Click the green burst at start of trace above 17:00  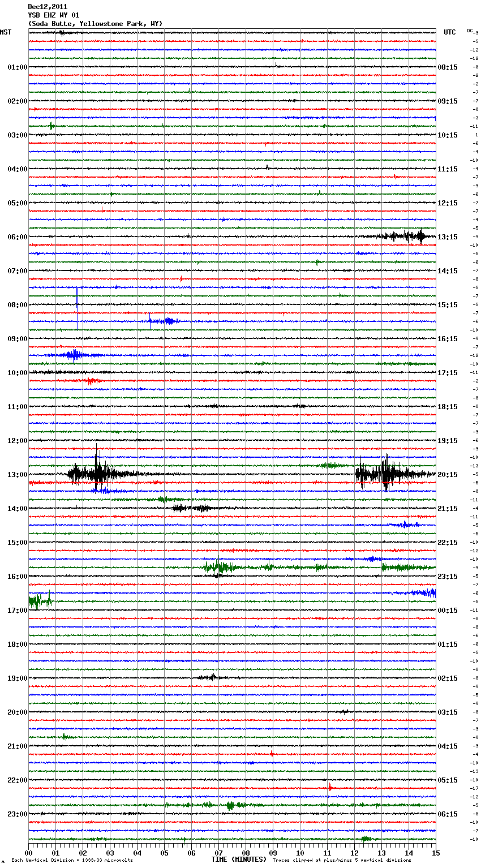(x=40, y=600)
